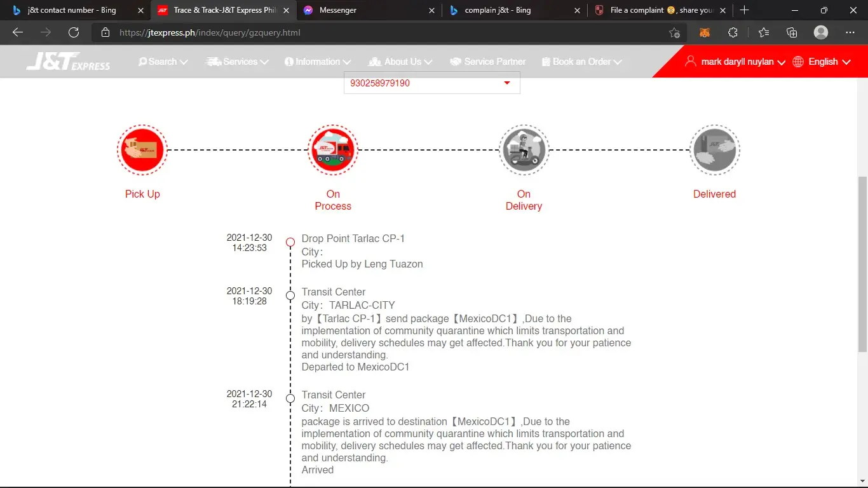Click the Delivered status icon
The width and height of the screenshot is (868, 488).
point(714,150)
